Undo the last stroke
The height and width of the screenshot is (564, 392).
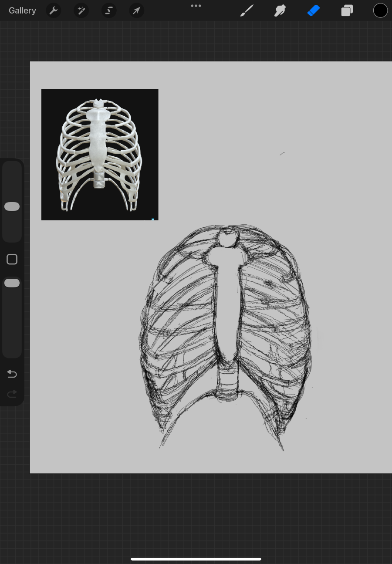coord(12,374)
